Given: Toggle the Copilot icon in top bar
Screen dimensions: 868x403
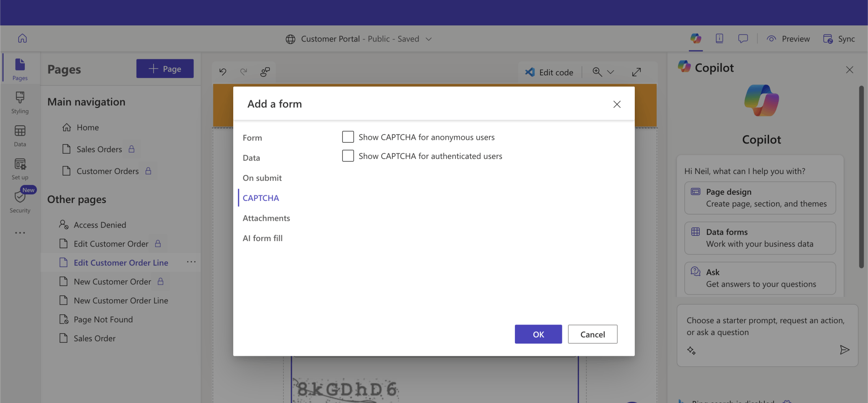Looking at the screenshot, I should [696, 39].
